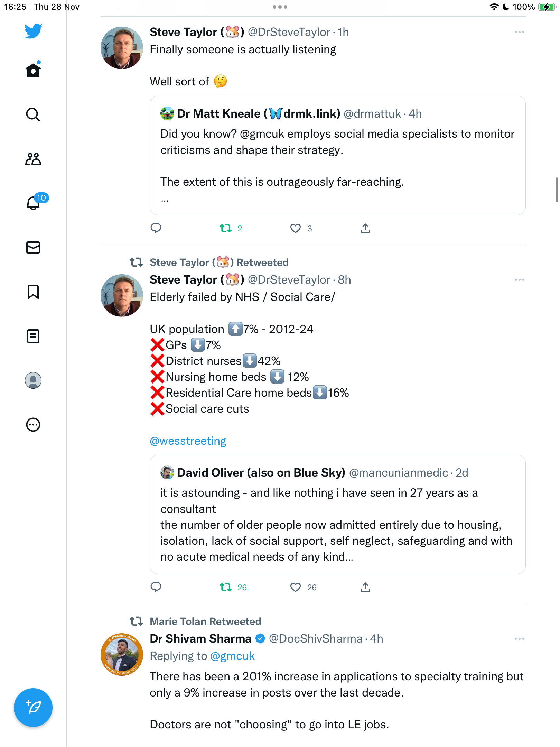The height and width of the screenshot is (747, 560).
Task: Open the Home feed icon in sidebar
Action: (33, 70)
